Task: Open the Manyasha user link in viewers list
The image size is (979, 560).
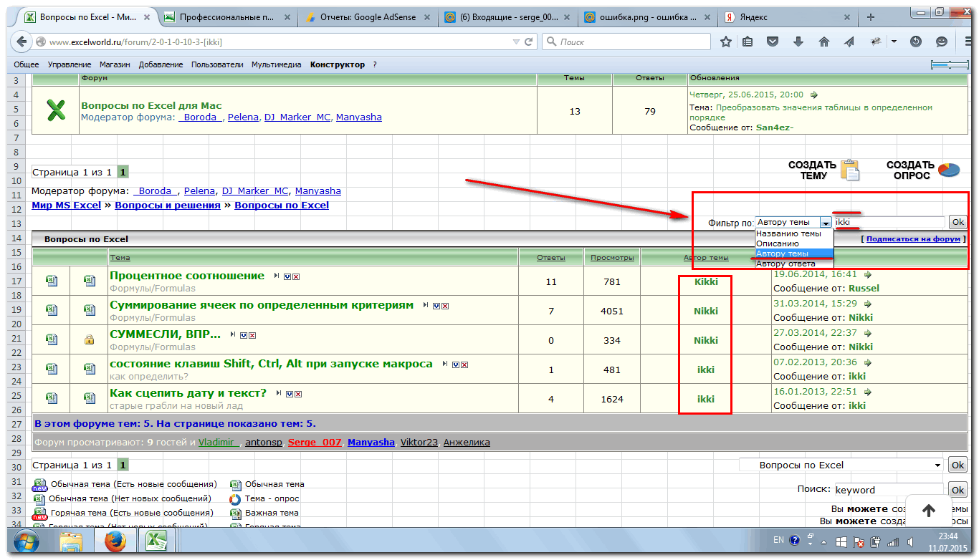Action: tap(371, 443)
